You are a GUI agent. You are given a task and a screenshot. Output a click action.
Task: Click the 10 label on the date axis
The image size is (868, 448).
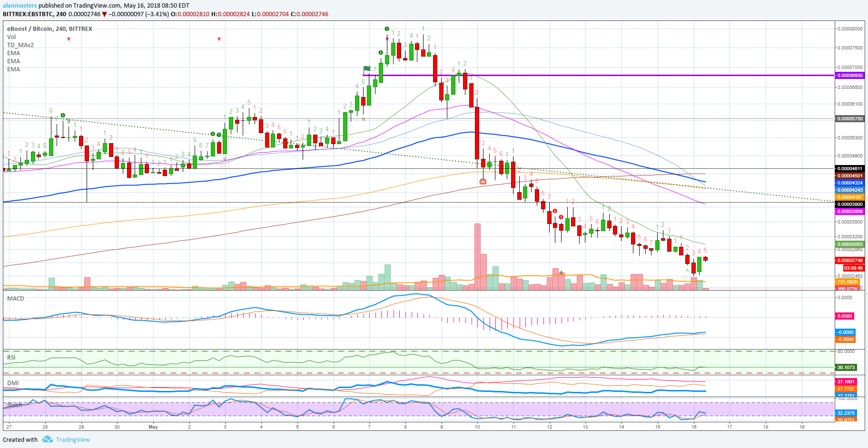[x=477, y=427]
